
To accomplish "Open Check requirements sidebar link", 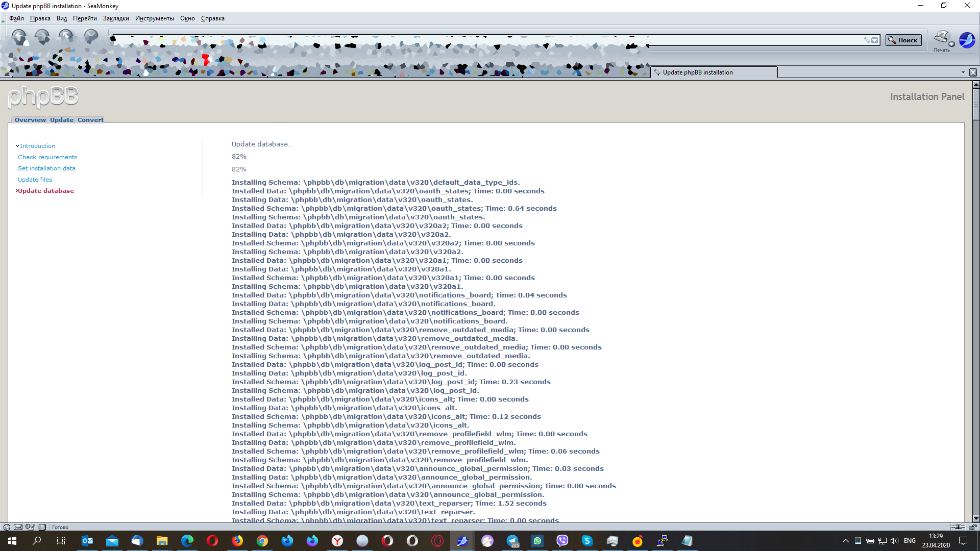I will tap(47, 157).
